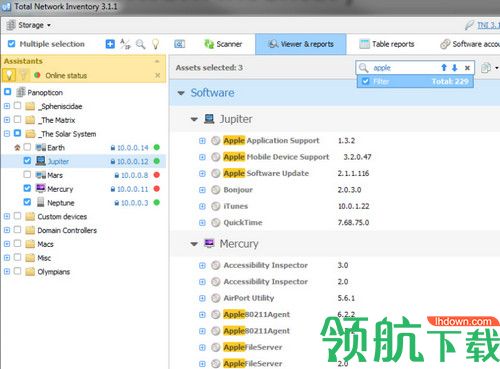Click the disc icon beside iTunes
Screen dimensions: 500x369
(216, 206)
